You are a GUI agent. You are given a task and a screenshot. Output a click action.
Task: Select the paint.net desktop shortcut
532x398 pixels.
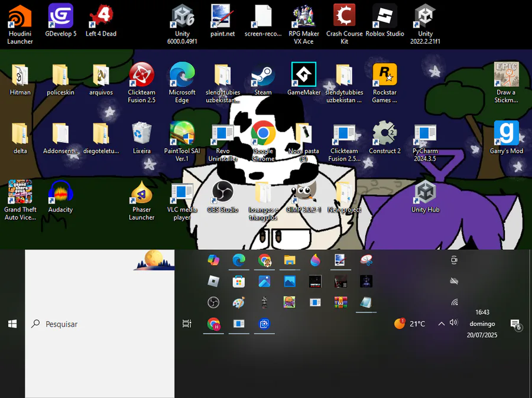(223, 21)
